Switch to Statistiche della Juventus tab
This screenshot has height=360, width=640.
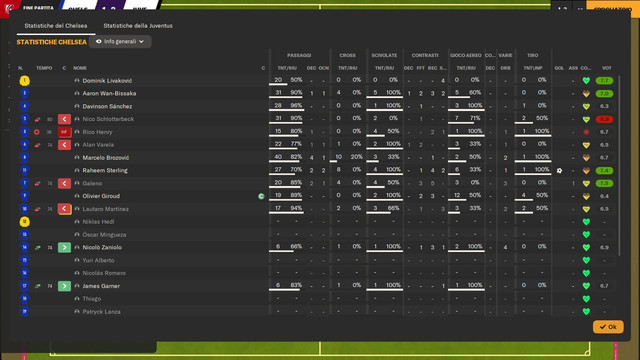click(x=138, y=26)
